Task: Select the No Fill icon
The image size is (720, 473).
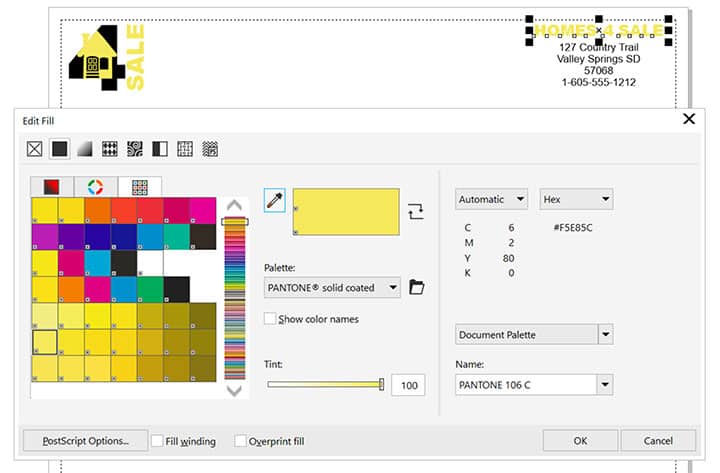Action: pos(35,149)
